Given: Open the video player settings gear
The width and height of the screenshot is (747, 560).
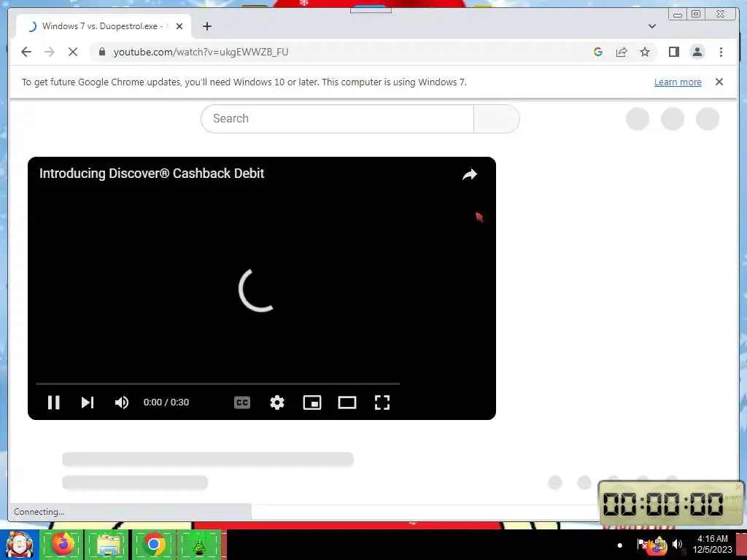Looking at the screenshot, I should click(x=276, y=402).
